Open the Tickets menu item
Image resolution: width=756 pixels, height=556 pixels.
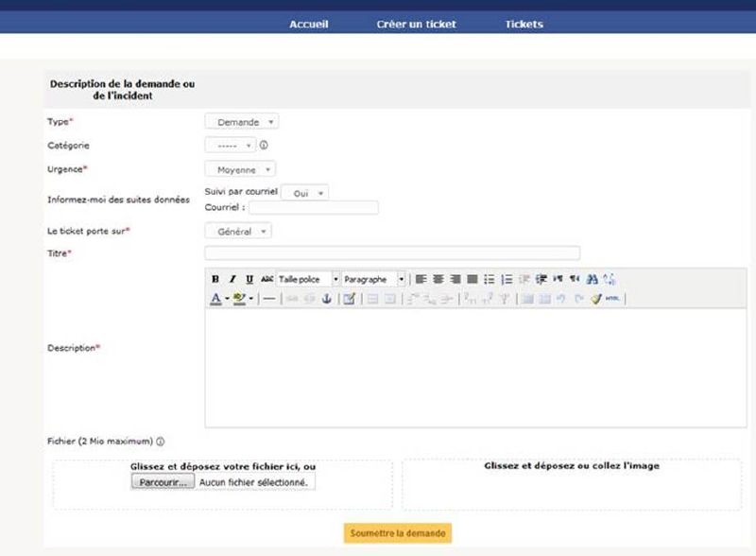[524, 24]
